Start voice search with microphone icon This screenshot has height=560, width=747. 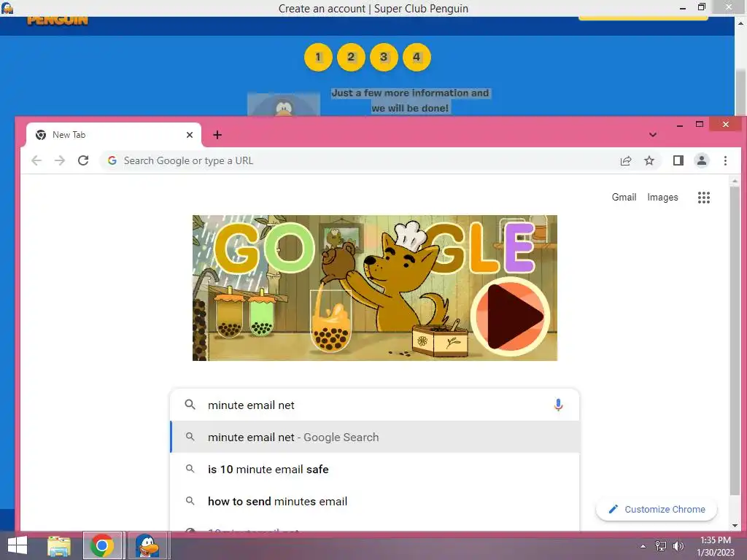pyautogui.click(x=558, y=405)
